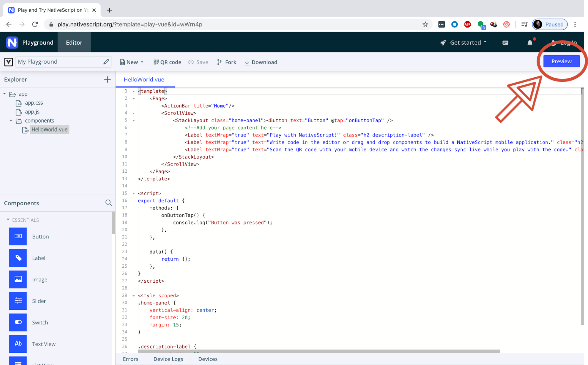Open the New file dropdown

[x=132, y=62]
